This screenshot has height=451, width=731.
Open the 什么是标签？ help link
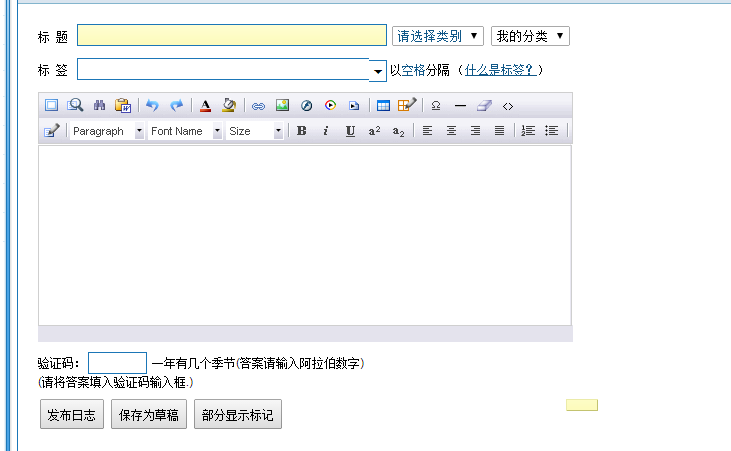click(x=501, y=70)
